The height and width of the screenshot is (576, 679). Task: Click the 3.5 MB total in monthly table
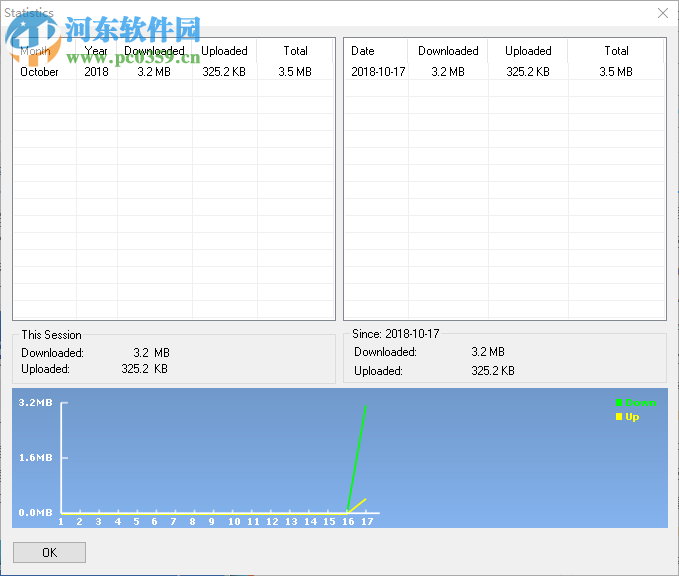[x=295, y=71]
